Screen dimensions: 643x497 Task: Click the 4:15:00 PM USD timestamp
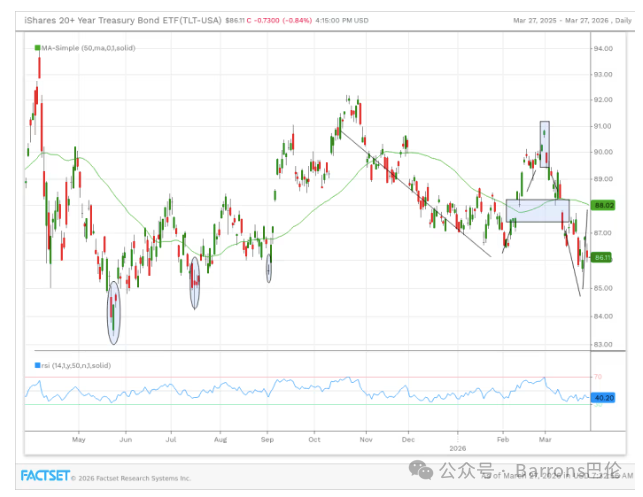[x=342, y=21]
